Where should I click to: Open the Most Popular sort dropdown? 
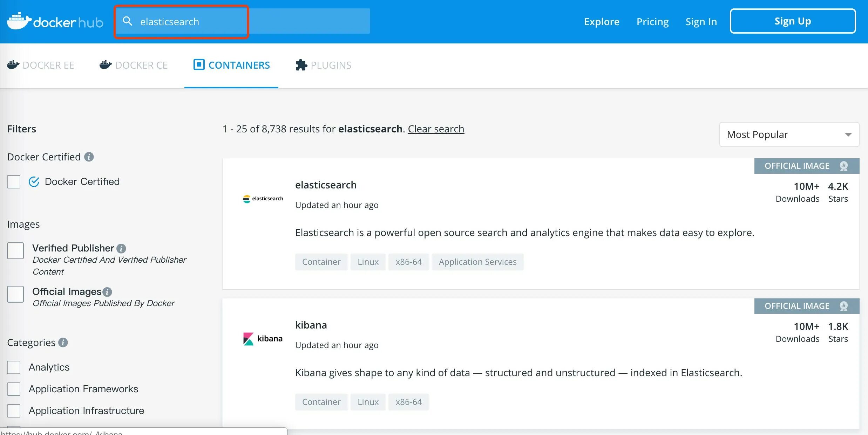point(789,134)
